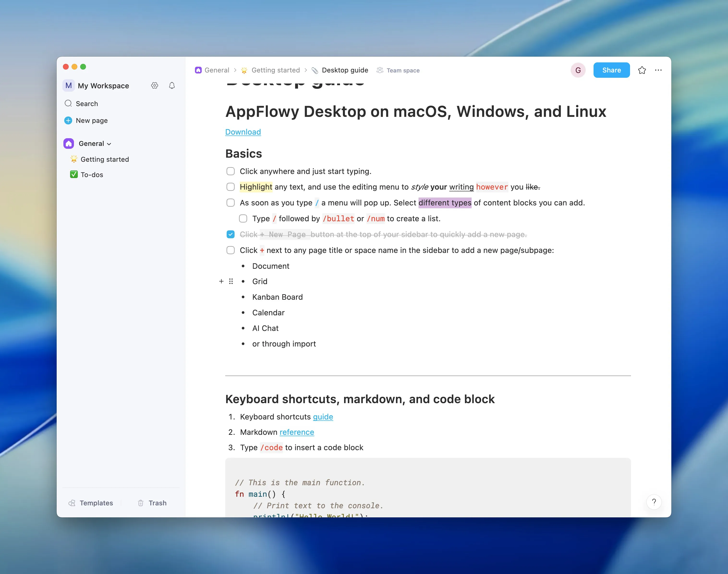Screen dimensions: 728x574
Task: Uncheck the completed 'Click + New Page' to-do
Action: [x=231, y=234]
